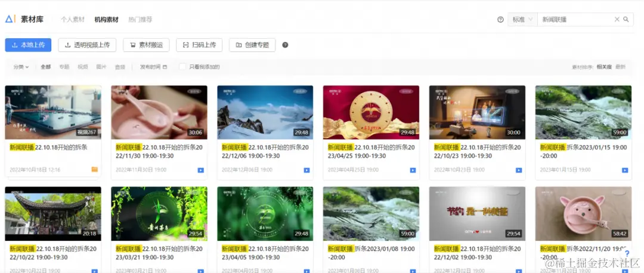Screen dimensions: 644x273
Task: Open the 发布时间 date filter
Action: [153, 67]
